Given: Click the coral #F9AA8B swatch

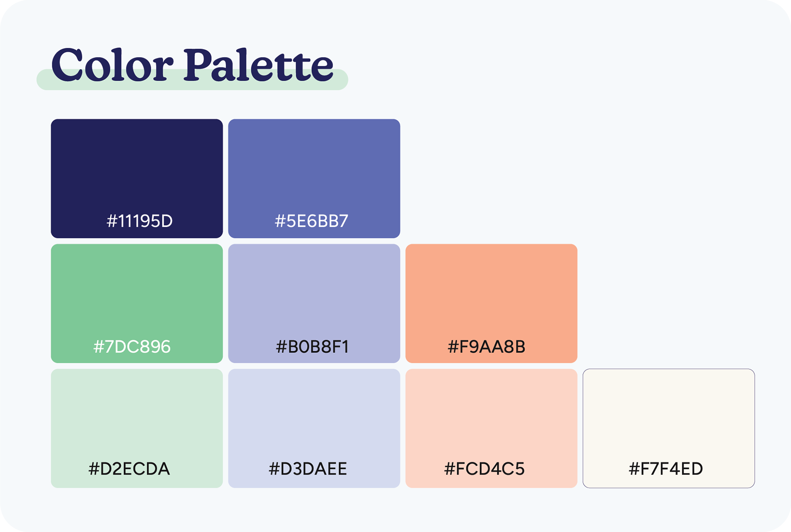Looking at the screenshot, I should (x=491, y=303).
